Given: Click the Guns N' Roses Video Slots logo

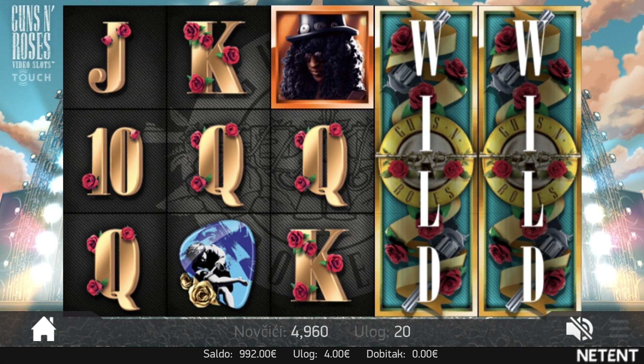Looking at the screenshot, I should pyautogui.click(x=31, y=44).
